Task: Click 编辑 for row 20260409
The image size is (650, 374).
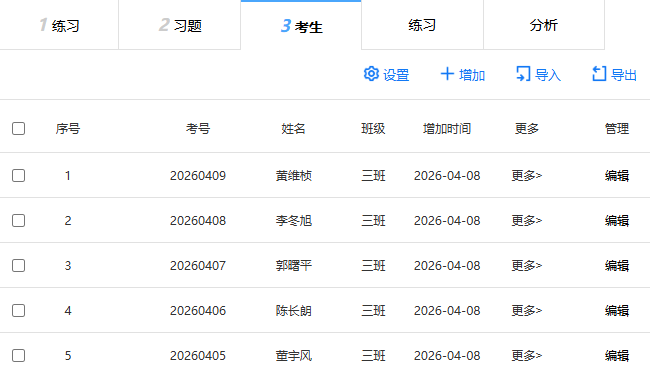Action: point(617,176)
